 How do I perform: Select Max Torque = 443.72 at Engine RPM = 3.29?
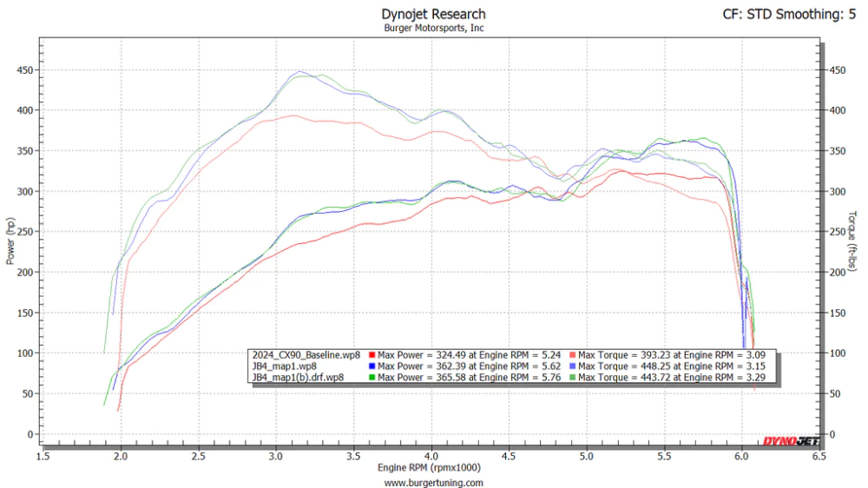point(672,377)
